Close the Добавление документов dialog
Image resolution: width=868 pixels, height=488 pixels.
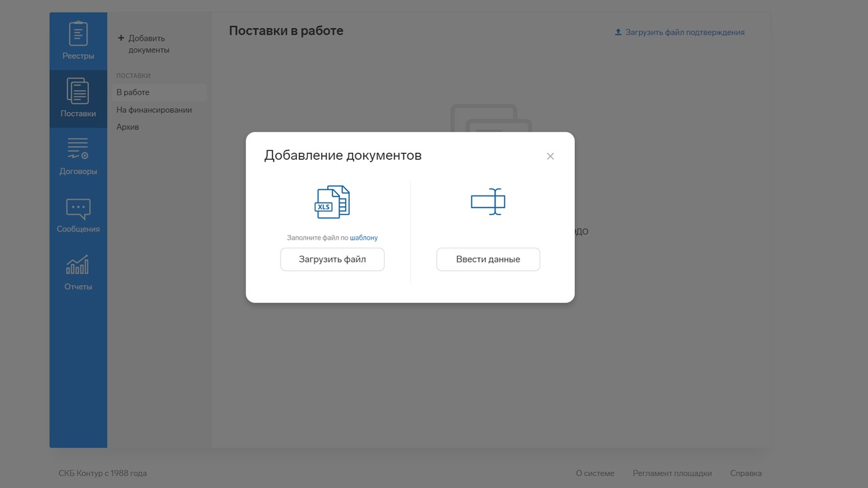550,156
